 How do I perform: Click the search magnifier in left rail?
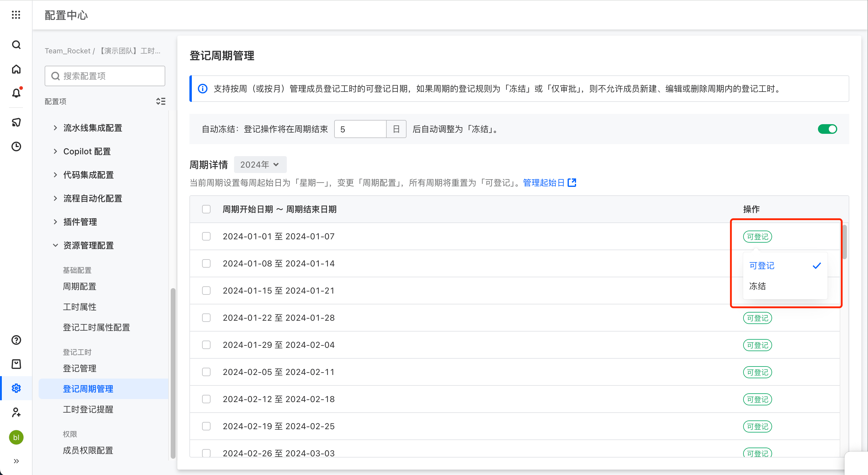tap(16, 45)
